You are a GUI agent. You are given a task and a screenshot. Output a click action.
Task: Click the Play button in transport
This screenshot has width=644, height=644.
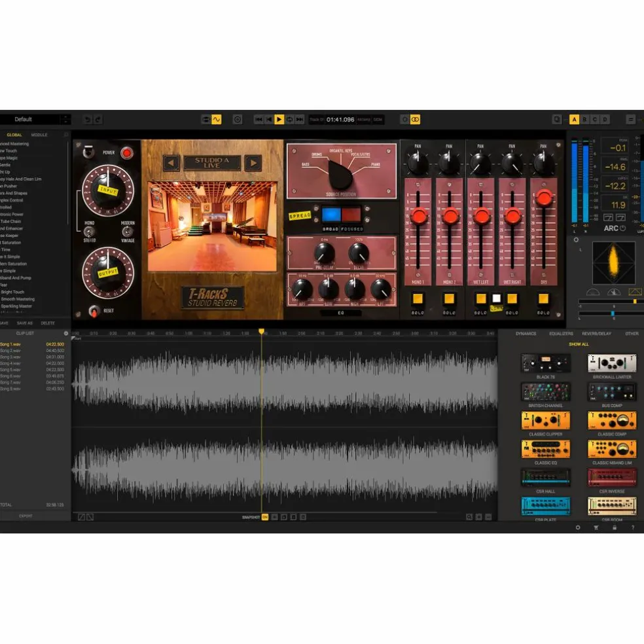click(x=279, y=120)
